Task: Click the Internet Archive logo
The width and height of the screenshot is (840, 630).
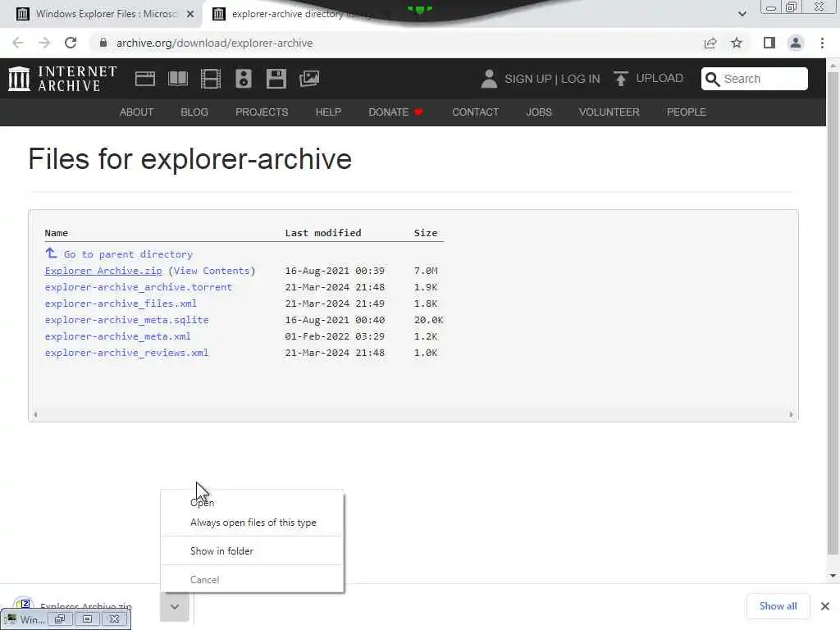Action: click(62, 79)
